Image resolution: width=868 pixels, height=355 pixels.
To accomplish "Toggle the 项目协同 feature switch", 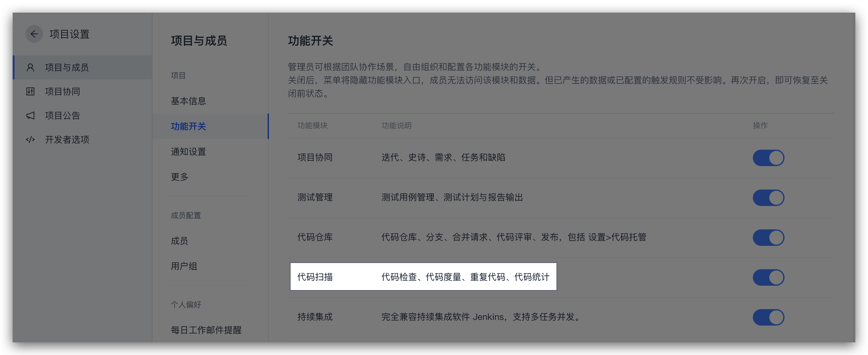I will tap(768, 158).
